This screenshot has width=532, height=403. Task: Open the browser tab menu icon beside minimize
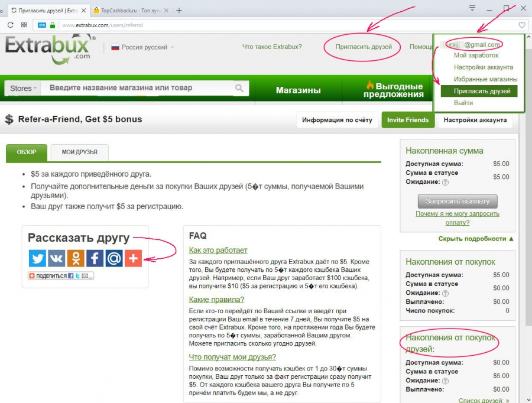(472, 8)
